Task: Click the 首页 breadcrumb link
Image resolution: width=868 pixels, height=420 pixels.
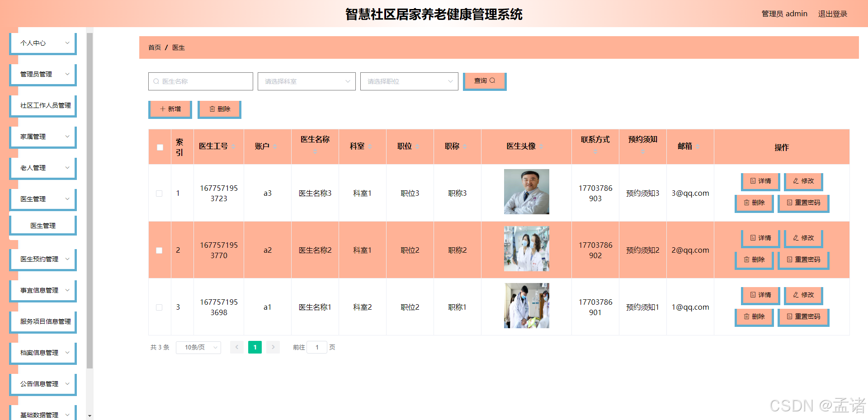Action: pyautogui.click(x=154, y=47)
